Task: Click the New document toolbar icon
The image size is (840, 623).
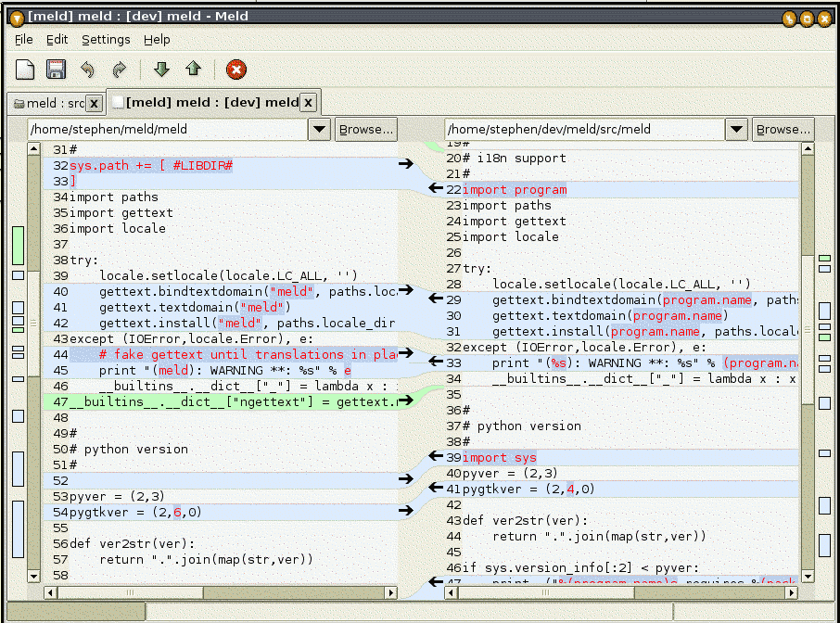Action: (x=26, y=70)
